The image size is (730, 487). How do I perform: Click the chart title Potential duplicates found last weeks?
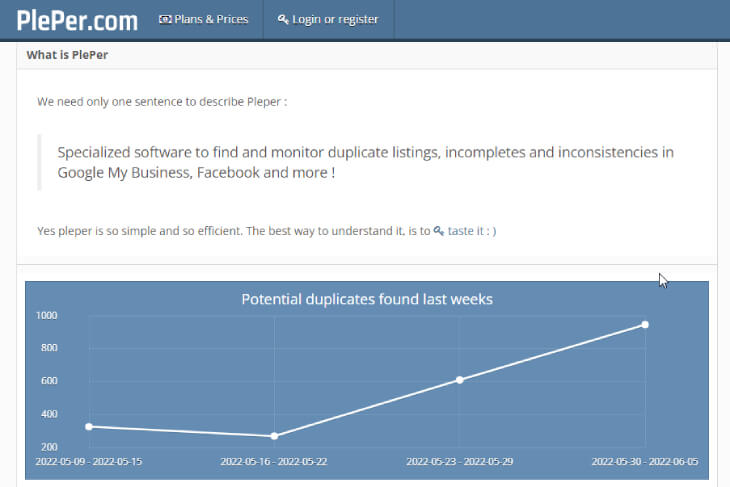[x=367, y=299]
